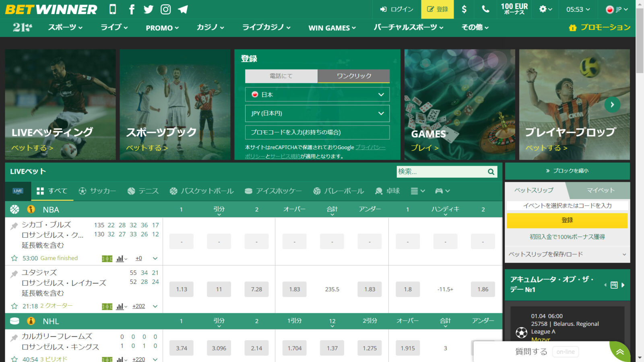The height and width of the screenshot is (362, 644).
Task: Favorite the Utah Jazz match star
Action: [x=14, y=306]
